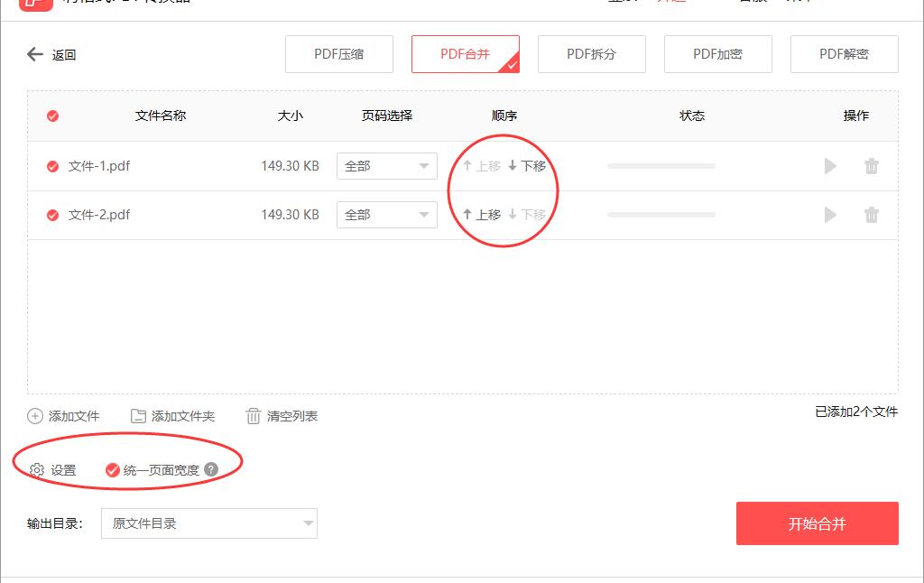Click the 开始合并 button
The width and height of the screenshot is (924, 583).
click(818, 523)
